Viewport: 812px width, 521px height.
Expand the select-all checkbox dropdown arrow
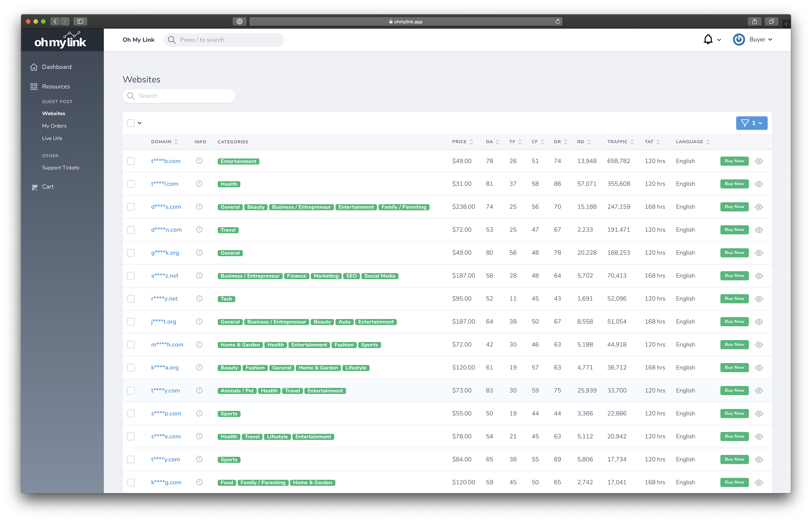point(140,123)
